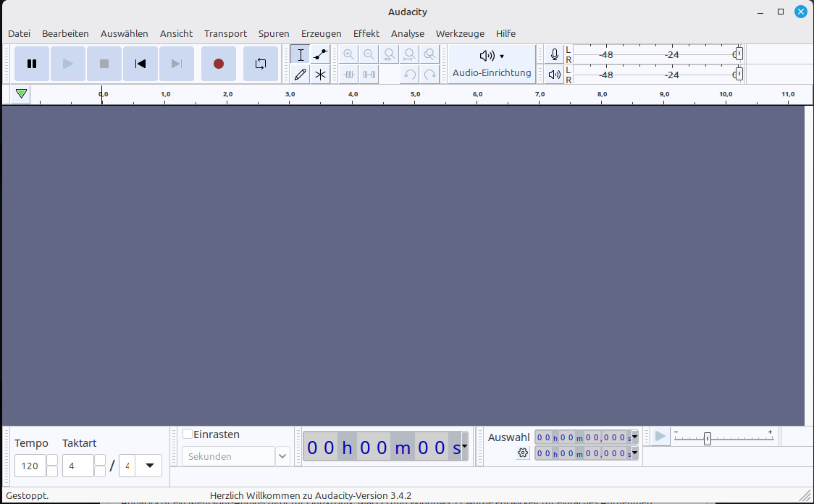The height and width of the screenshot is (504, 814).
Task: Click the Redo arrow icon
Action: tap(429, 75)
